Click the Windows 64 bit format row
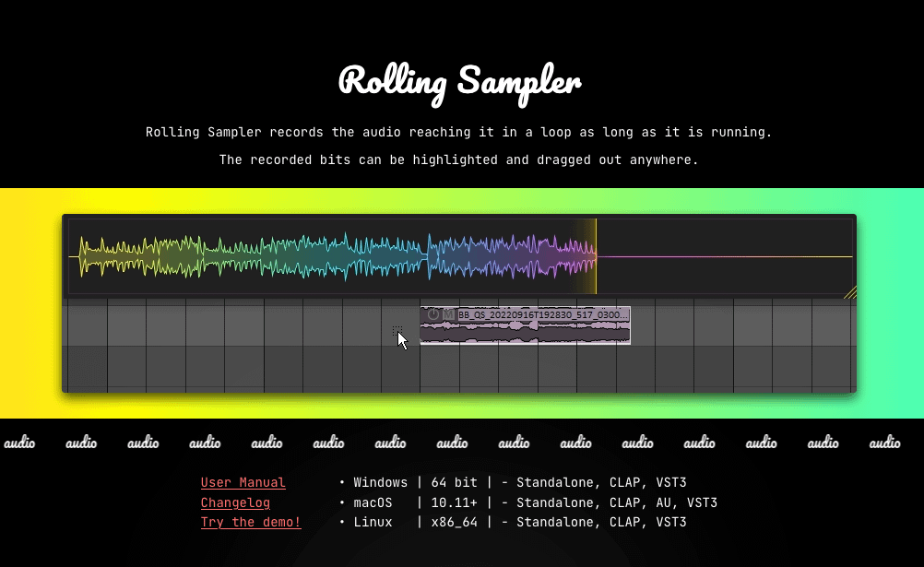The image size is (924, 567). click(513, 482)
